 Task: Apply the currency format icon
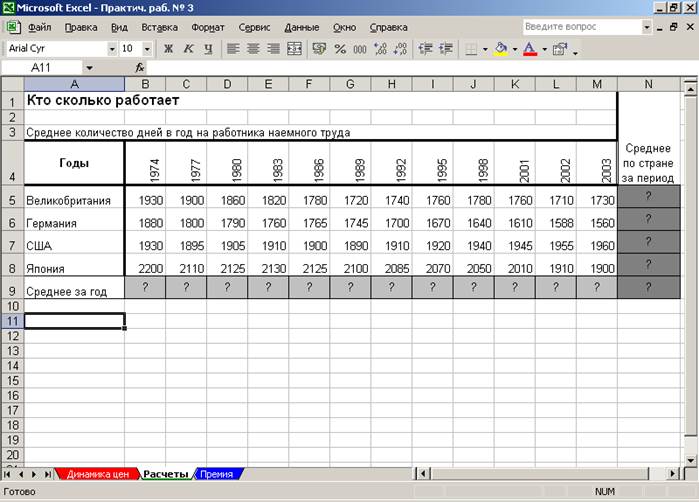(319, 48)
